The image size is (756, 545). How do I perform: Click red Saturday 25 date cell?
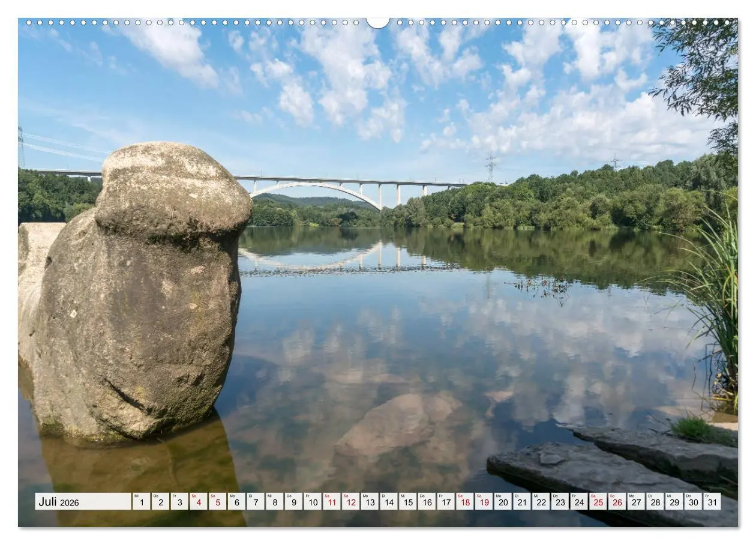click(598, 502)
